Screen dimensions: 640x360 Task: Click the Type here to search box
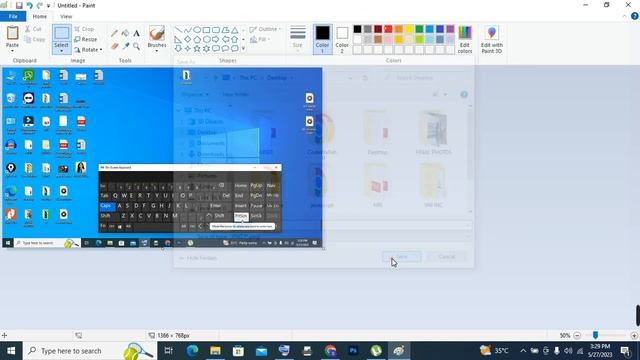(90, 351)
